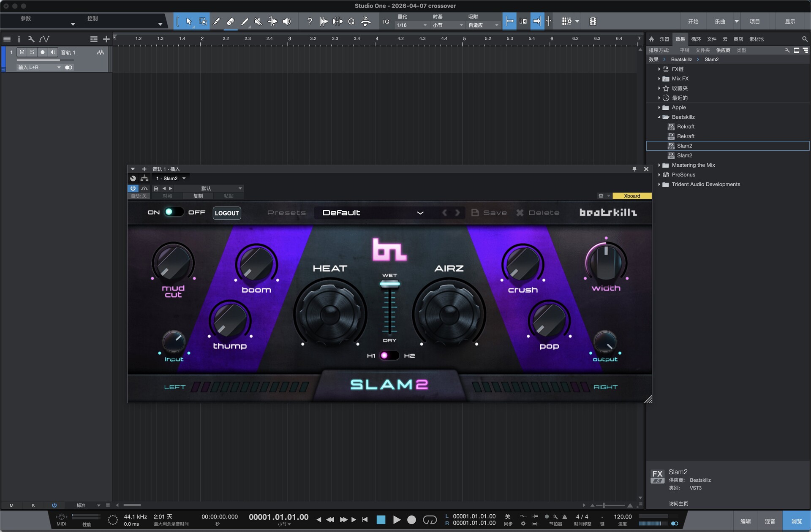The image size is (811, 532).
Task: Toggle loop playback in transport
Action: [x=430, y=520]
